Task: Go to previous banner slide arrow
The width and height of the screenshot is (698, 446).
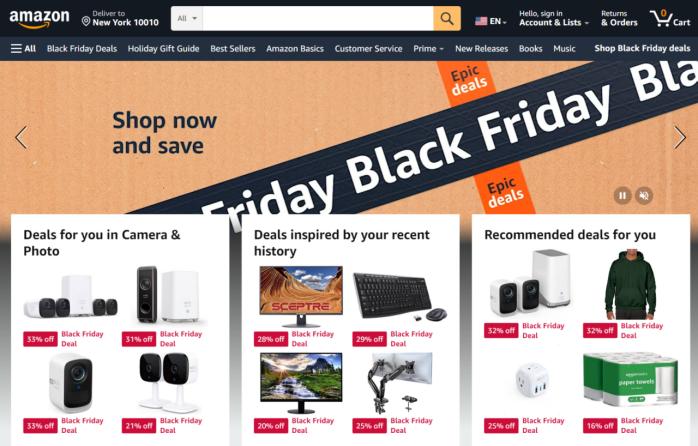Action: [21, 137]
